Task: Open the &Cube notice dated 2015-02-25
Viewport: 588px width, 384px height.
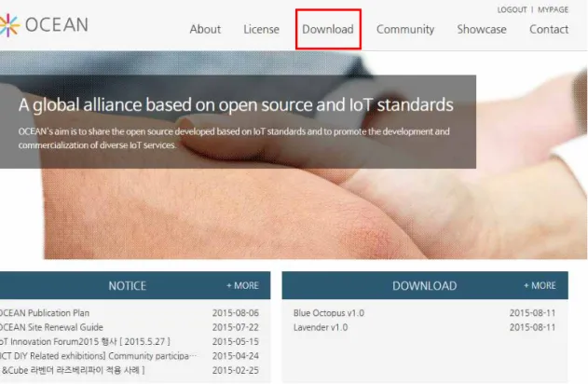Action: (x=73, y=370)
